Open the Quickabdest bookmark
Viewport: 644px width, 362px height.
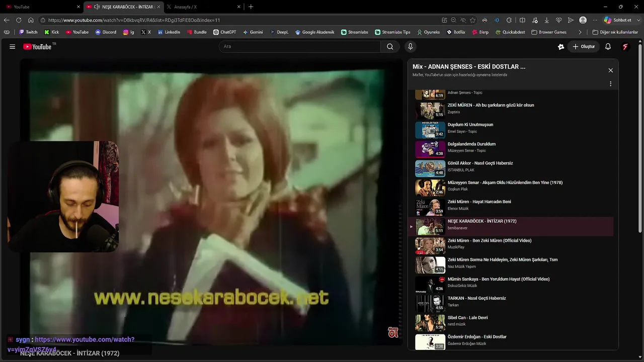510,32
